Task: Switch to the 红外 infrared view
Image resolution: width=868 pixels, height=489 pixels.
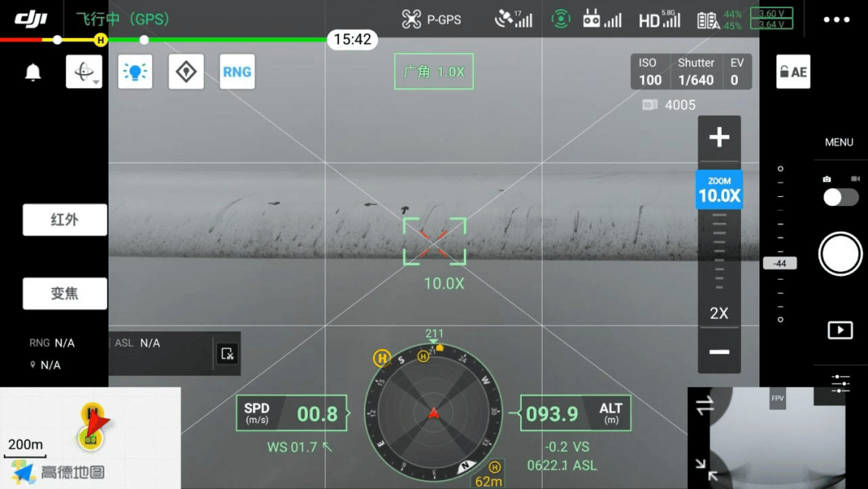Action: point(64,220)
